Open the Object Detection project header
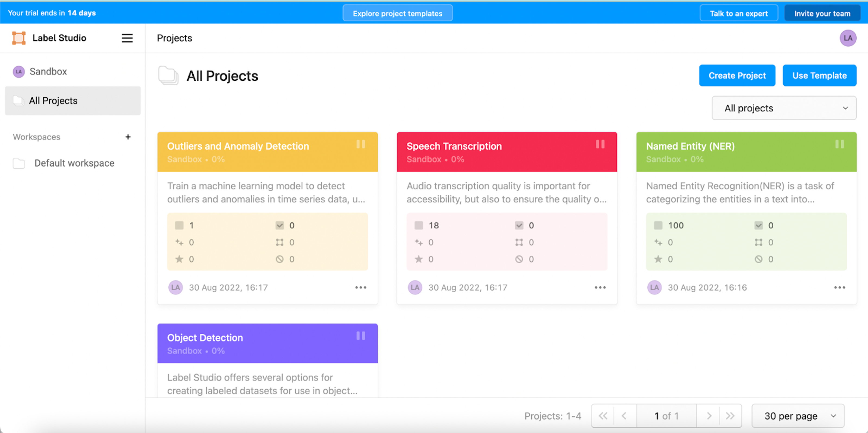 [x=267, y=343]
